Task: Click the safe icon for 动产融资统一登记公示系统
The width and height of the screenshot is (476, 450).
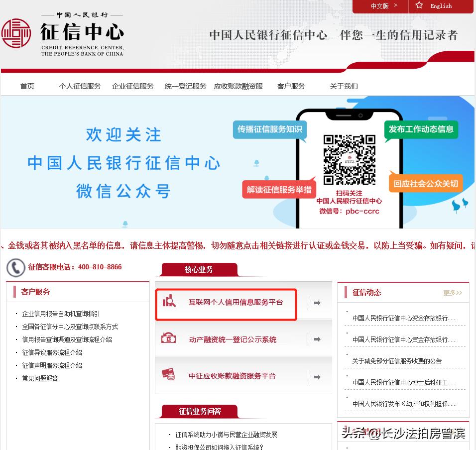Action: click(169, 338)
